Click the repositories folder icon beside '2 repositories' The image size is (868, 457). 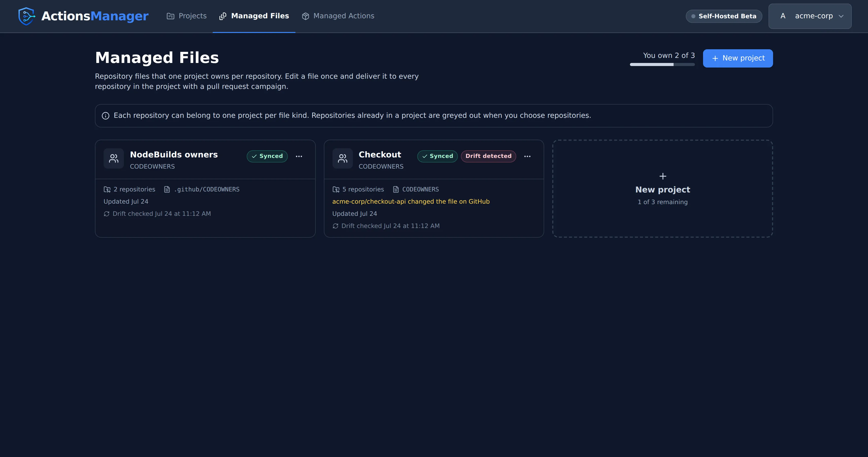107,190
